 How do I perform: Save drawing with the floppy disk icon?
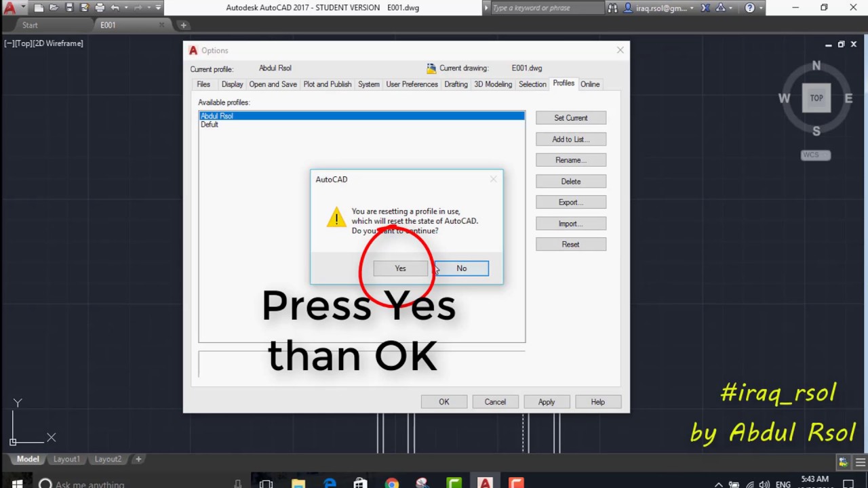click(x=68, y=8)
